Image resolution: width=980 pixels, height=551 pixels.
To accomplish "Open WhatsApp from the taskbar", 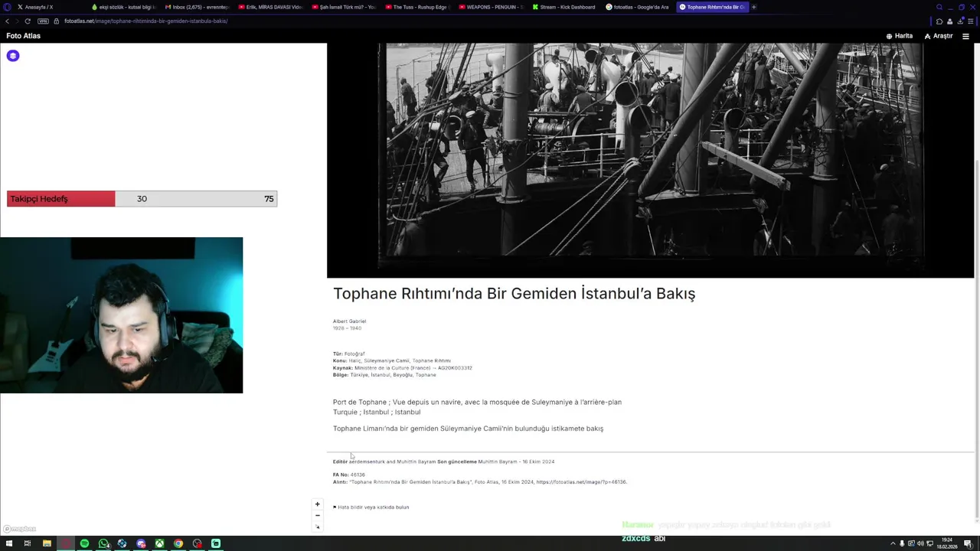I will click(x=103, y=543).
